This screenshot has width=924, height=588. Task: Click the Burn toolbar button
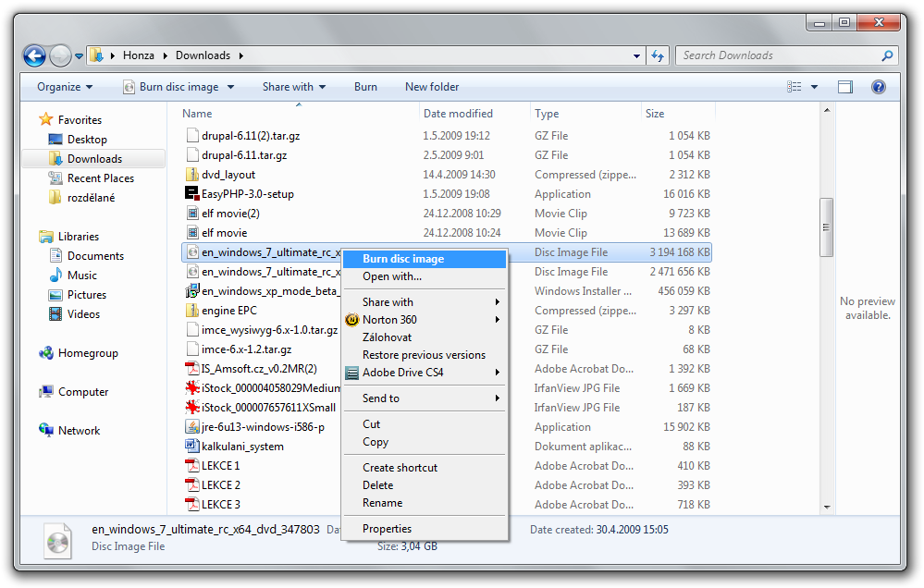(x=365, y=87)
